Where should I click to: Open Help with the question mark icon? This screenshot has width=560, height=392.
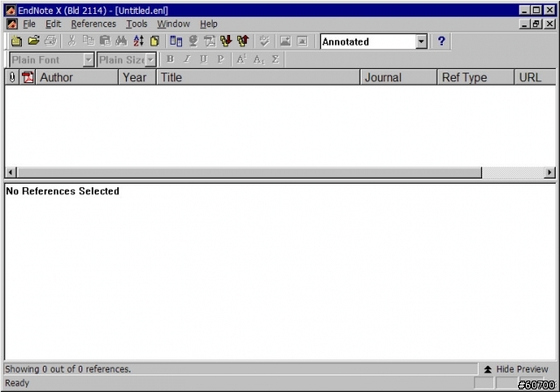(441, 41)
